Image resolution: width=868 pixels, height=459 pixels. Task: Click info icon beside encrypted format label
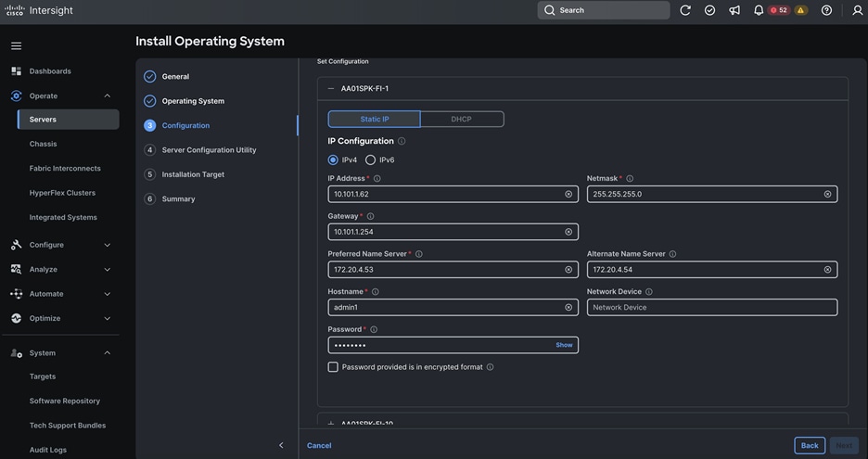pyautogui.click(x=490, y=366)
